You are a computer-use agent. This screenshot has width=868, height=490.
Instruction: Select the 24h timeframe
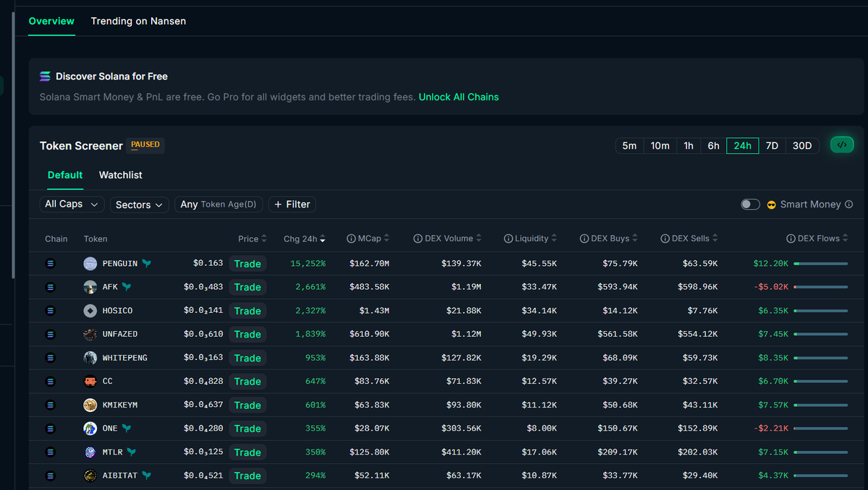coord(743,145)
